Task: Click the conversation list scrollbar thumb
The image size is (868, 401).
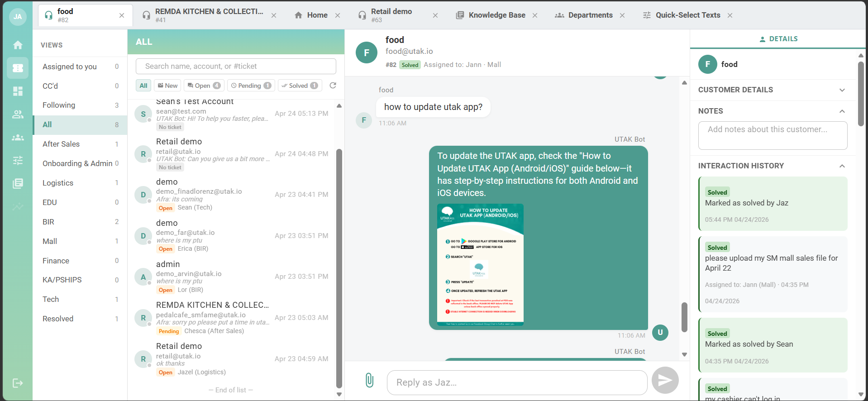Action: pos(339,268)
